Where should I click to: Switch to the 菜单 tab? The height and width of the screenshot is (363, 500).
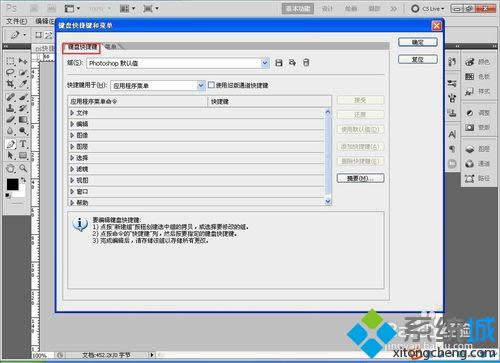111,47
